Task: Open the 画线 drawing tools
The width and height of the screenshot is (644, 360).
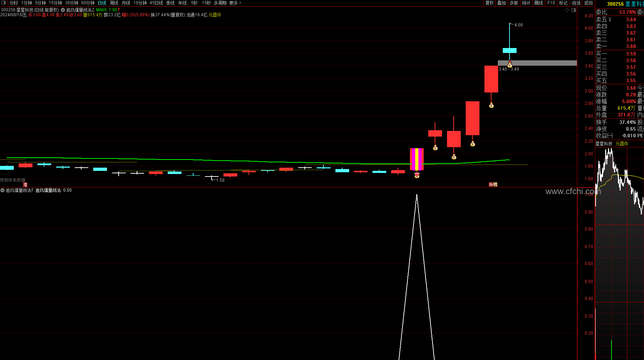Action: pyautogui.click(x=539, y=3)
